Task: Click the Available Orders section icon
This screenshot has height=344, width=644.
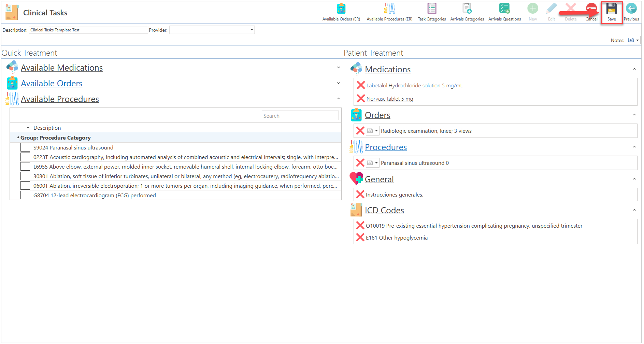Action: (12, 83)
